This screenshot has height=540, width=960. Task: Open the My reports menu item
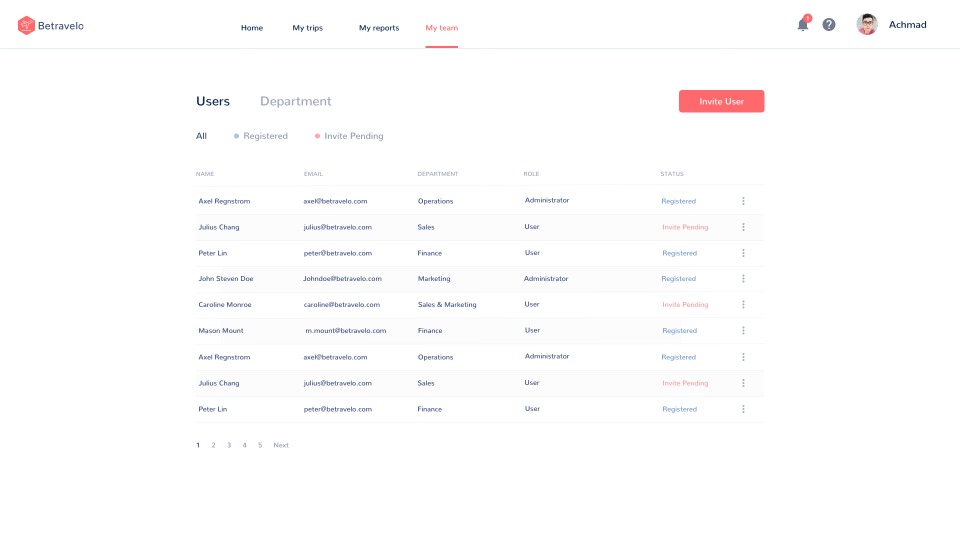point(379,28)
